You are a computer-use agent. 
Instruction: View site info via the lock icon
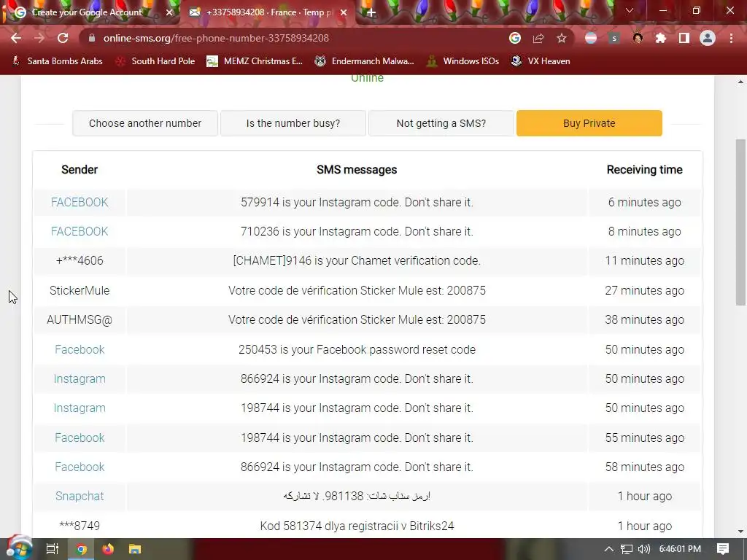click(x=92, y=38)
